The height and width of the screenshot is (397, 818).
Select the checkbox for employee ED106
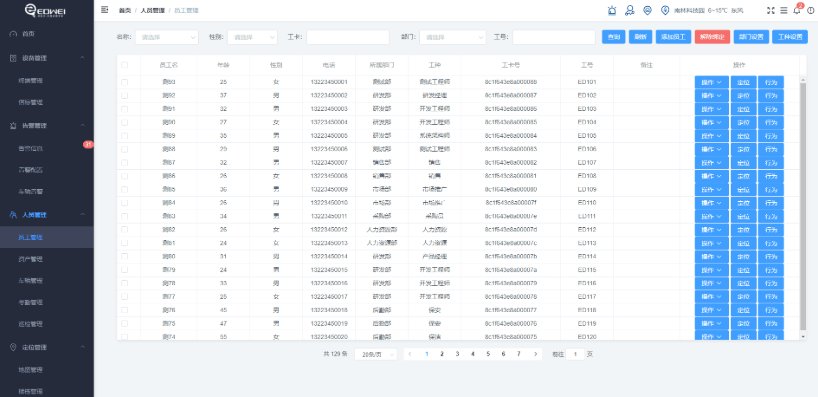pyautogui.click(x=124, y=149)
